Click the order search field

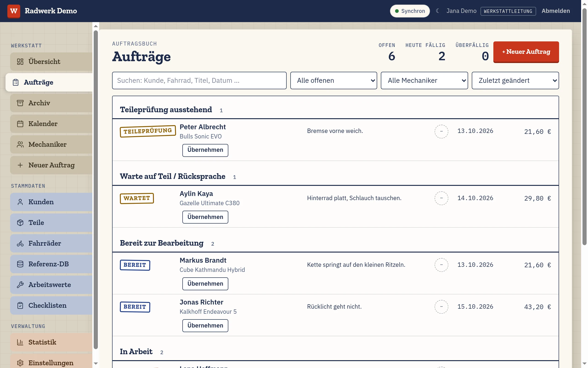coord(199,80)
